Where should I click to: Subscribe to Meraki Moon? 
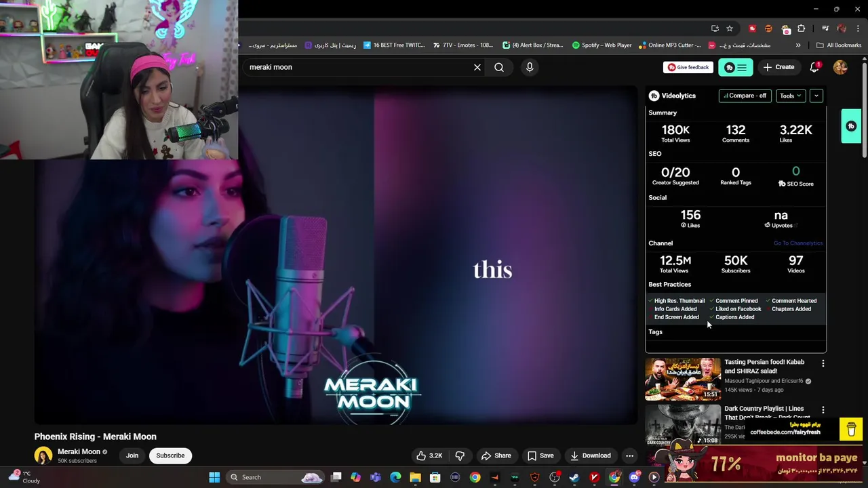click(170, 455)
